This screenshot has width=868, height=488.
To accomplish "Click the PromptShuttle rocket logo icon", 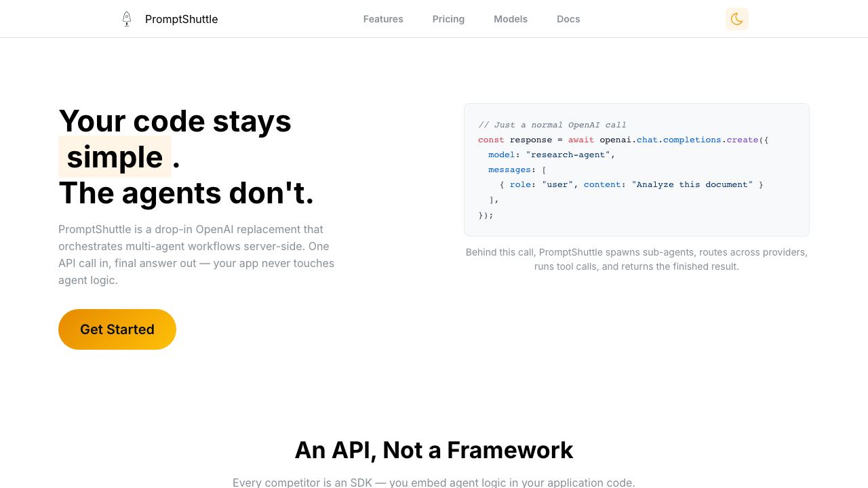I will click(x=127, y=19).
